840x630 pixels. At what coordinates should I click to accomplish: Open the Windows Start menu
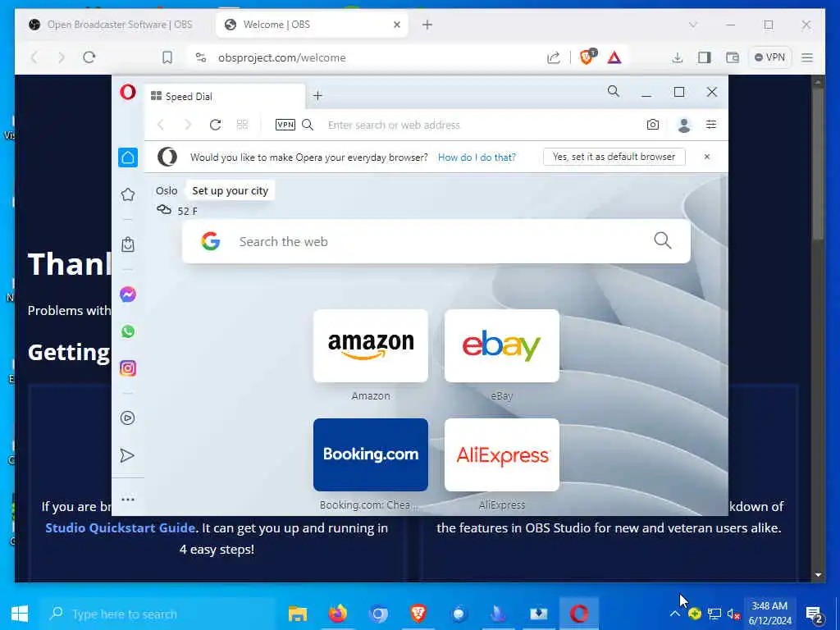pos(20,614)
